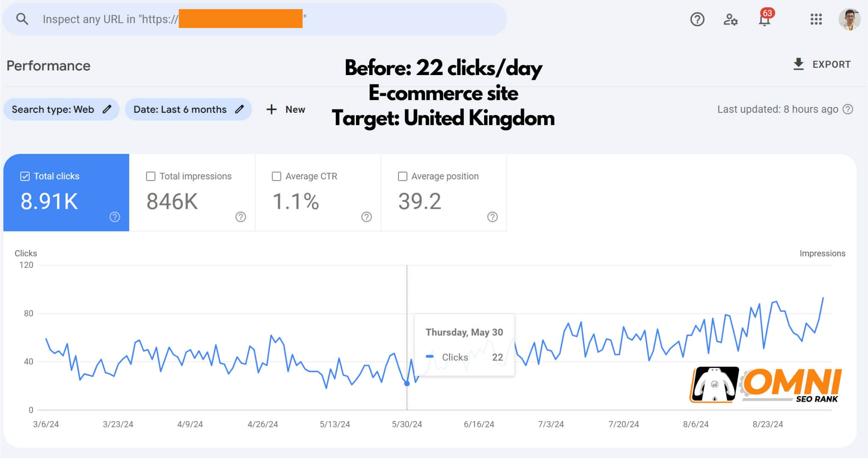Click the Performance page heading

coord(48,66)
